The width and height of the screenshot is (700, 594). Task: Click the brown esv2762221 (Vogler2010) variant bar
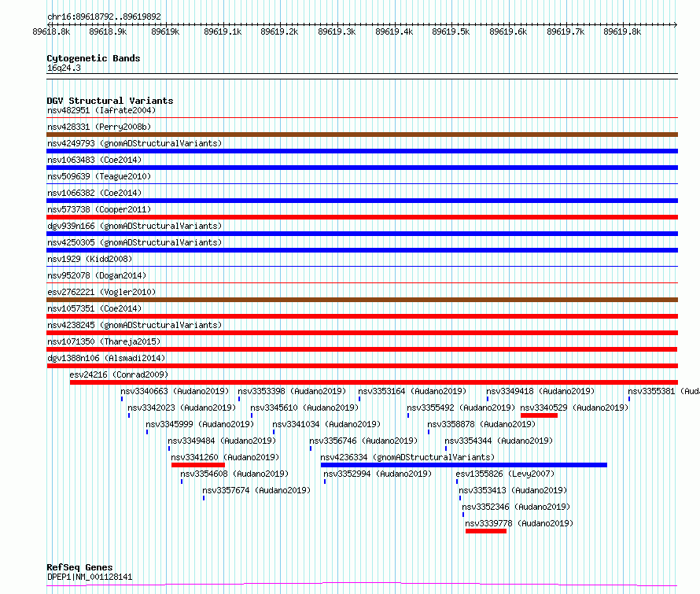tap(362, 300)
